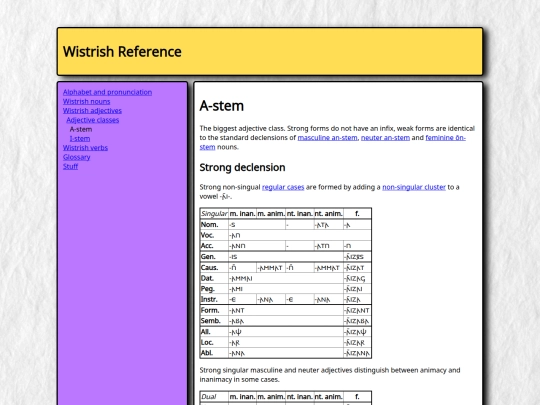This screenshot has height=405, width=540.
Task: Click the Wistrish Reference page title
Action: click(x=122, y=52)
